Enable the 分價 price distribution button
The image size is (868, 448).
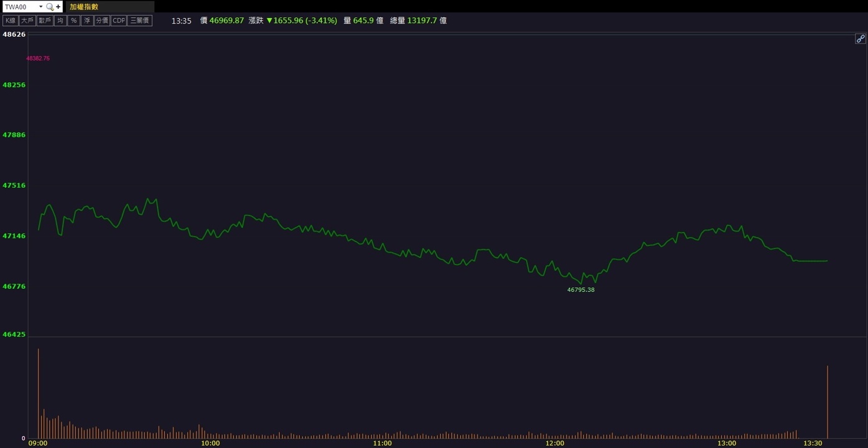(x=102, y=21)
